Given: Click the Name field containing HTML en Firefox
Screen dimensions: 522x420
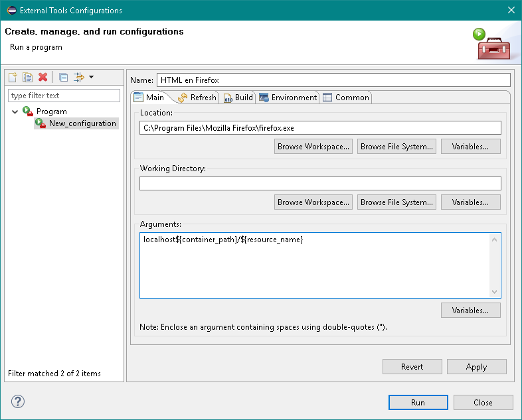Looking at the screenshot, I should click(x=333, y=80).
